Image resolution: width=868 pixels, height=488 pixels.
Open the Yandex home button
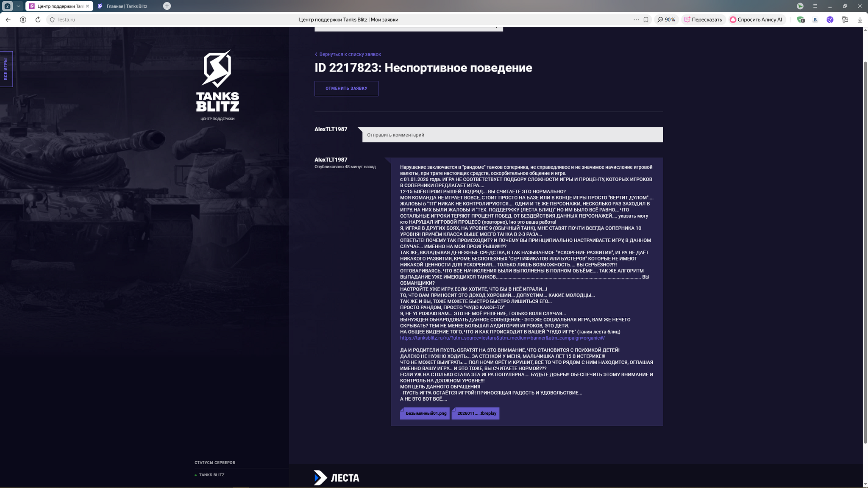click(23, 19)
